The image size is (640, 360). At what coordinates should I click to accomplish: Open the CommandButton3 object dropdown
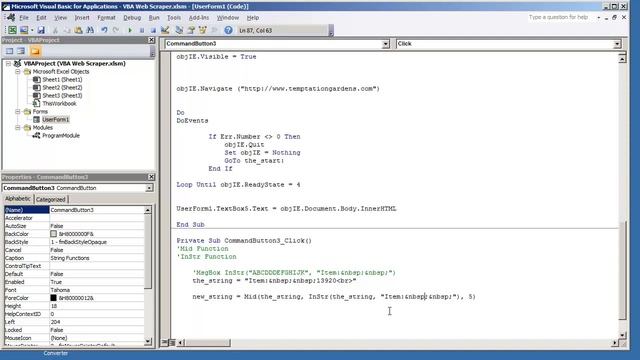(x=385, y=44)
